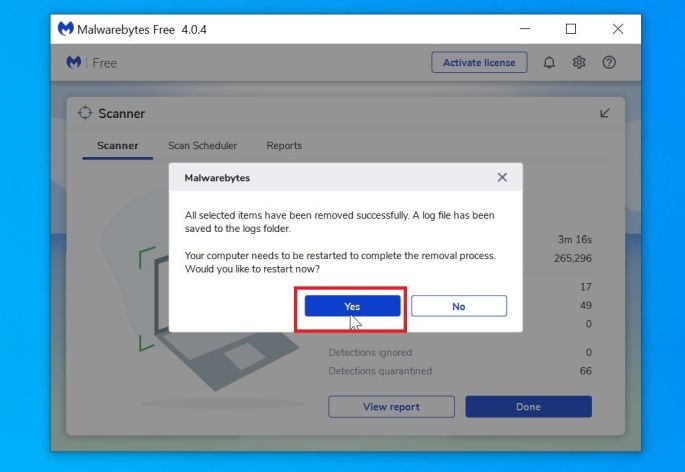
Task: Click the 'Free' edition label
Action: point(104,63)
